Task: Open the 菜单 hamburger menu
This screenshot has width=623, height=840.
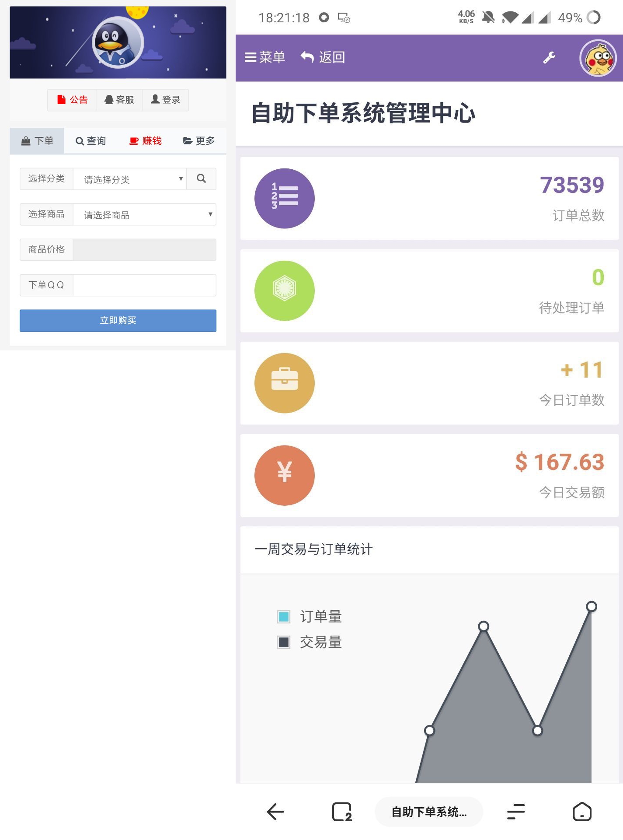Action: coord(265,57)
